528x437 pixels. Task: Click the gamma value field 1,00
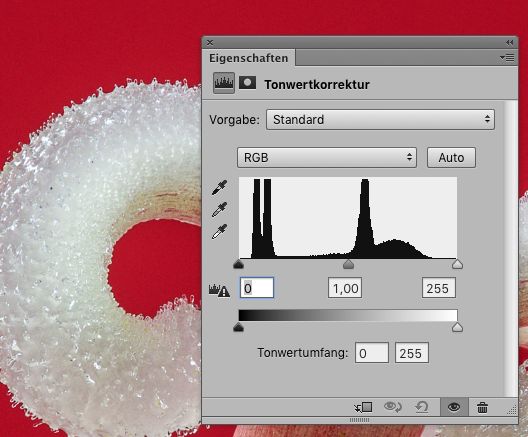[x=345, y=288]
